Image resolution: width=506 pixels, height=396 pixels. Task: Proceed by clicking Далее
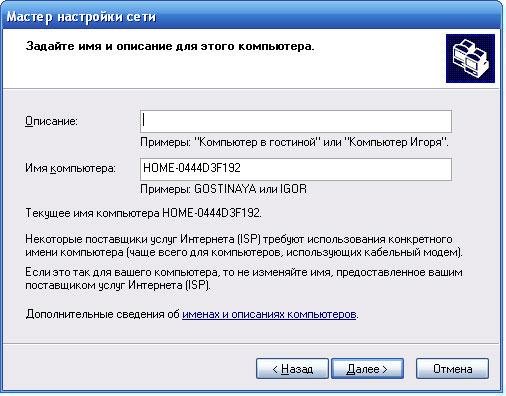tap(367, 369)
